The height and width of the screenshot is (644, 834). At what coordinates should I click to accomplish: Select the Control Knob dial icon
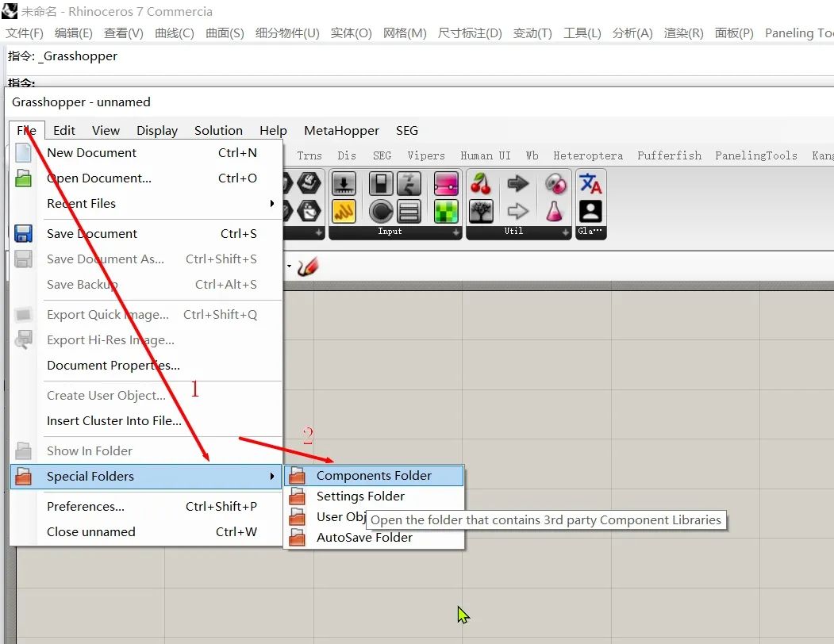381,211
